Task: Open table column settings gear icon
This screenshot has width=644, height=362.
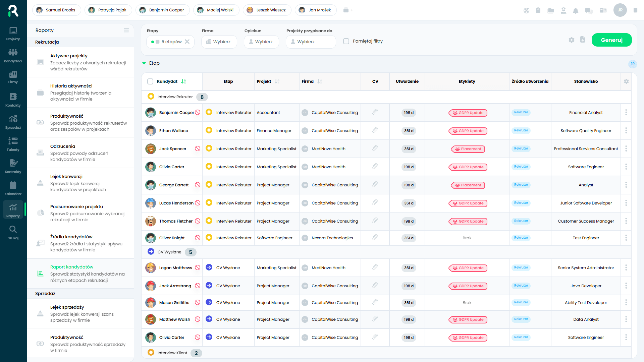Action: [x=626, y=81]
